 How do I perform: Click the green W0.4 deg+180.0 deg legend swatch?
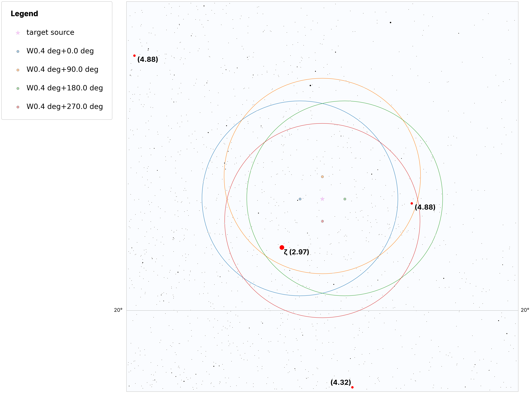point(18,89)
